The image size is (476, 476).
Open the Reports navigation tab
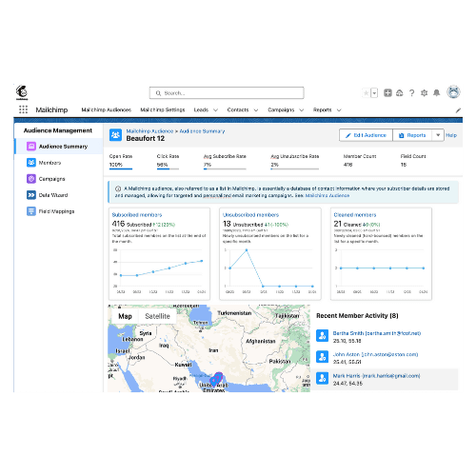coord(323,109)
